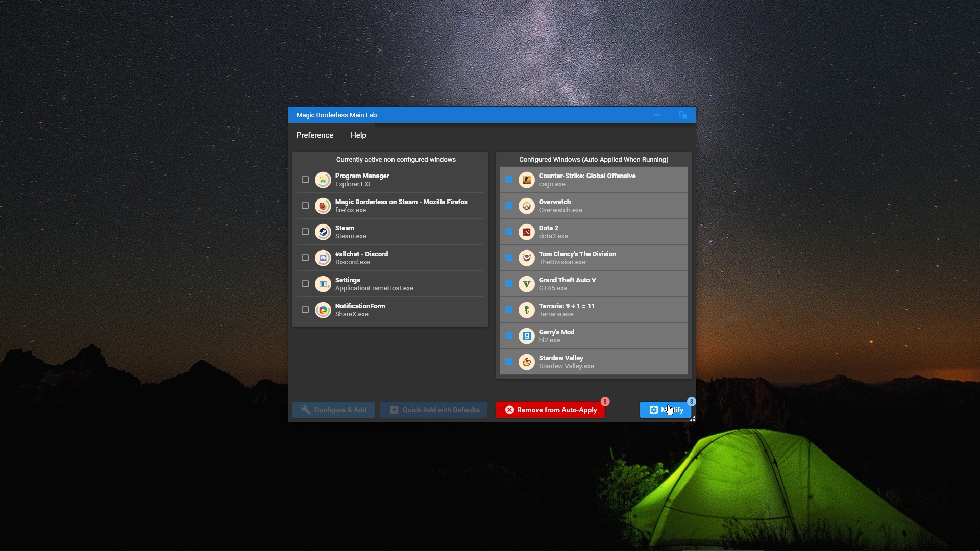Click the Discord icon in the active windows list

coord(323,258)
